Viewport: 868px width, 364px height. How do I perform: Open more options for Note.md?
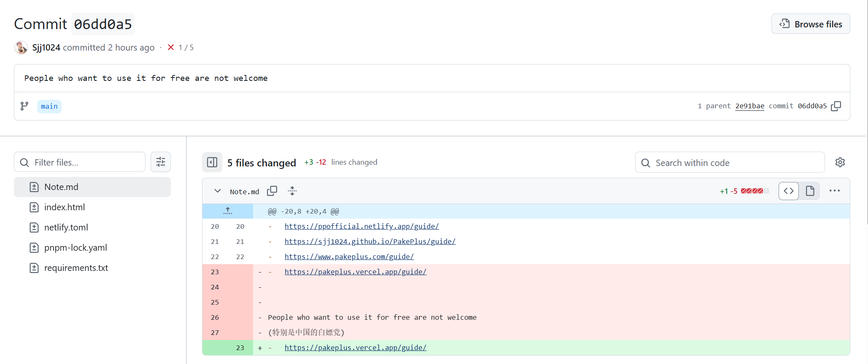pos(834,191)
